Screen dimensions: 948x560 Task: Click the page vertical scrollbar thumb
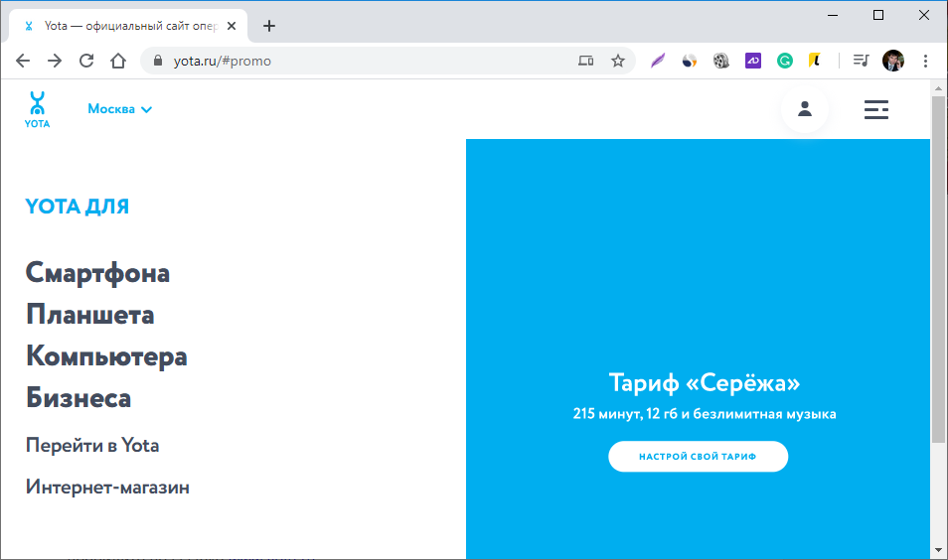938,269
